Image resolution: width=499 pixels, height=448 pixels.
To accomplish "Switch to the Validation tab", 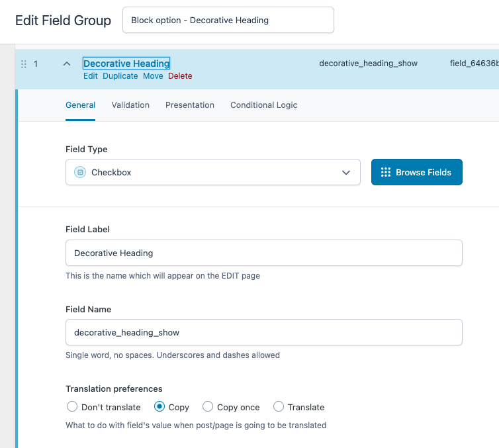I will (130, 105).
